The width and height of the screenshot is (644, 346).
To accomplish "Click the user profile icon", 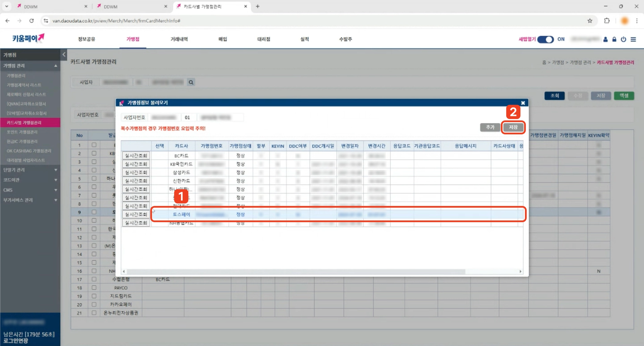I will 605,39.
